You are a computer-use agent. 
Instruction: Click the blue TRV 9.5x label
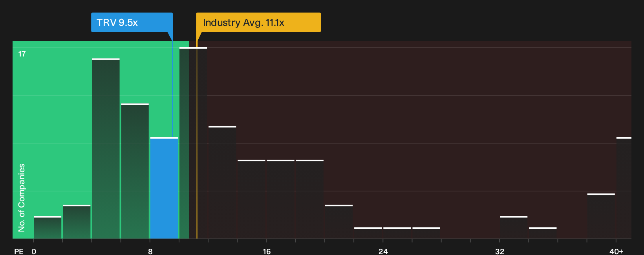[x=132, y=22]
